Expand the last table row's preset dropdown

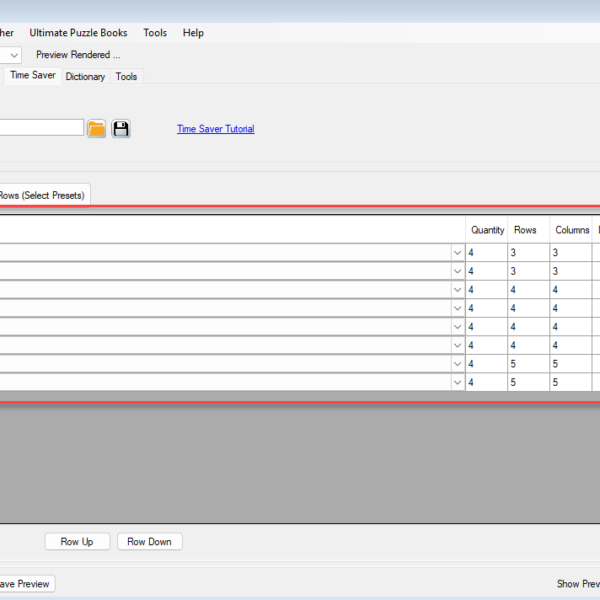point(457,382)
